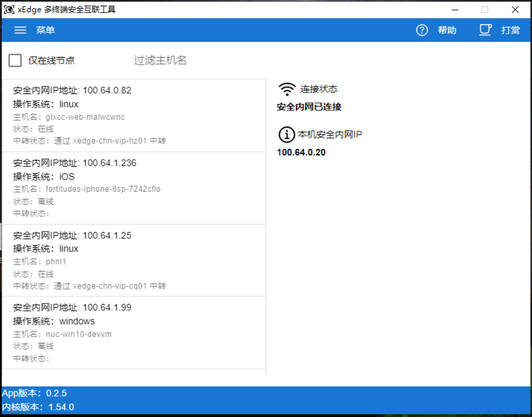The image size is (532, 417).
Task: Click the coffee cup donate icon
Action: [x=485, y=30]
